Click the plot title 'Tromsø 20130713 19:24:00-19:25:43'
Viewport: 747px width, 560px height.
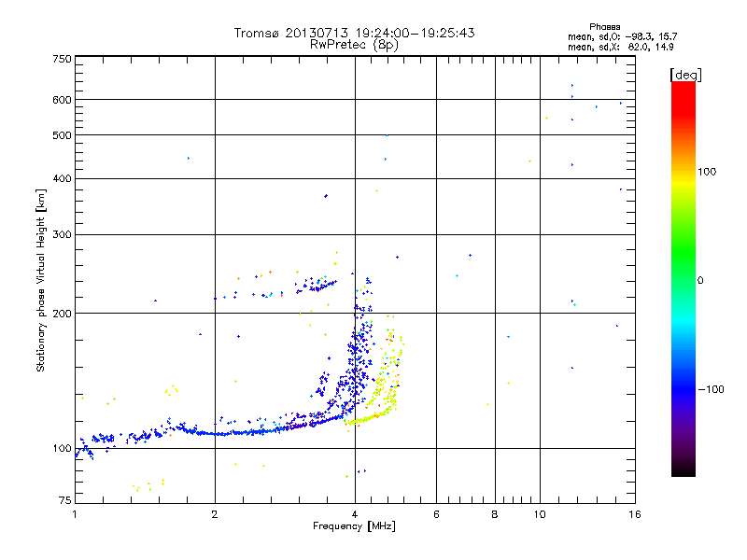tap(354, 33)
